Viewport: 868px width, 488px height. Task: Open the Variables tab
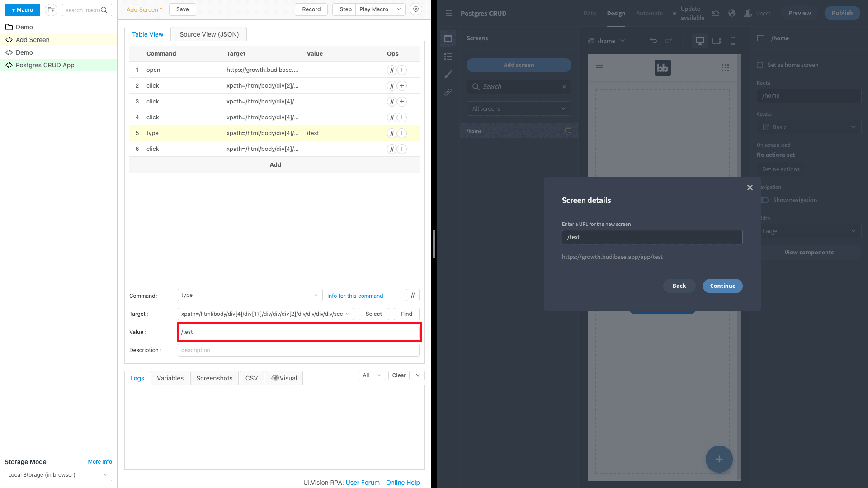click(170, 378)
